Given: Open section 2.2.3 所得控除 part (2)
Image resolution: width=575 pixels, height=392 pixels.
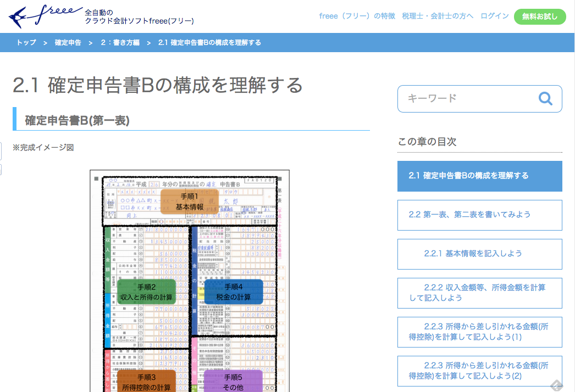Looking at the screenshot, I should pos(479,371).
